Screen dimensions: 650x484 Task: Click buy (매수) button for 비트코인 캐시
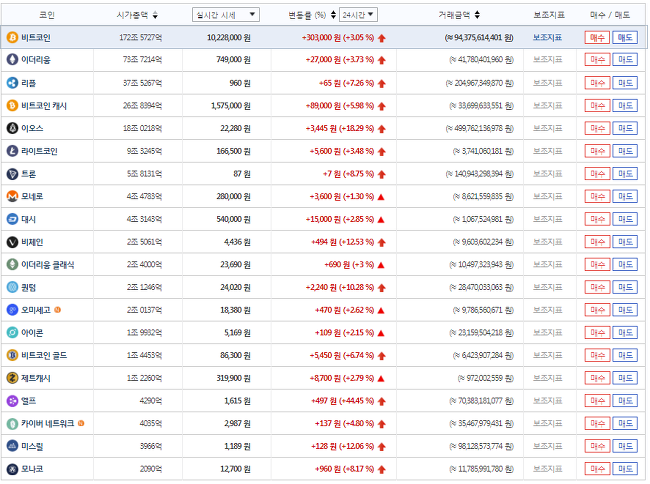[x=597, y=106]
